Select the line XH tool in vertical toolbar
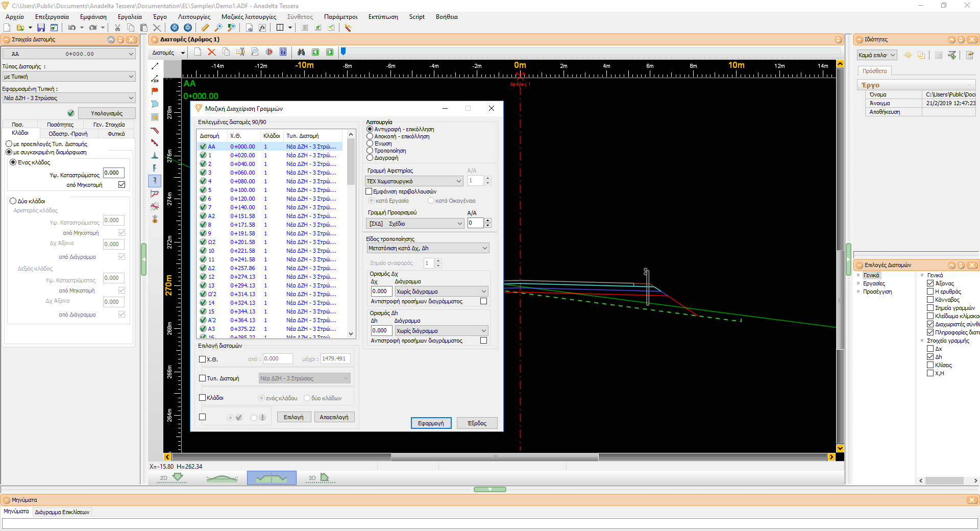The image size is (980, 531). coord(155,79)
